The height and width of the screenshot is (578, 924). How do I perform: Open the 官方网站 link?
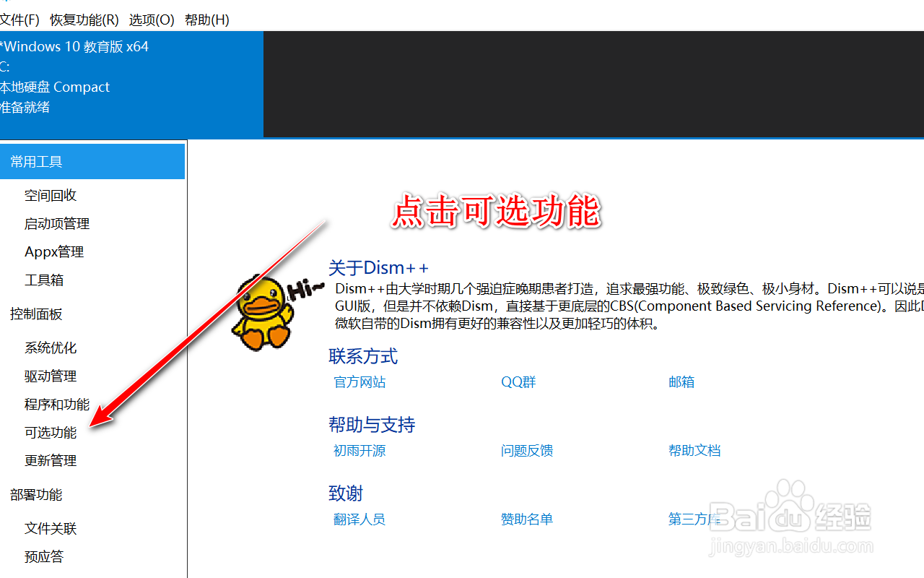coord(359,381)
